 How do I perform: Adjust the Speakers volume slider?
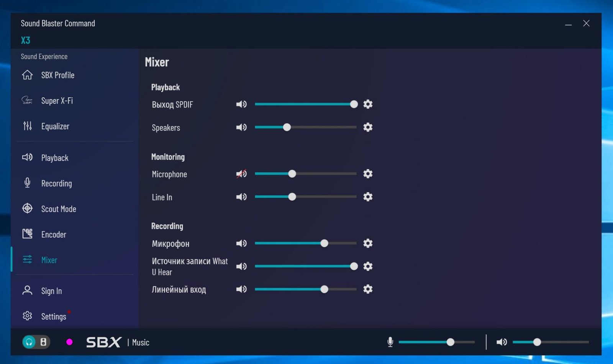point(306,127)
